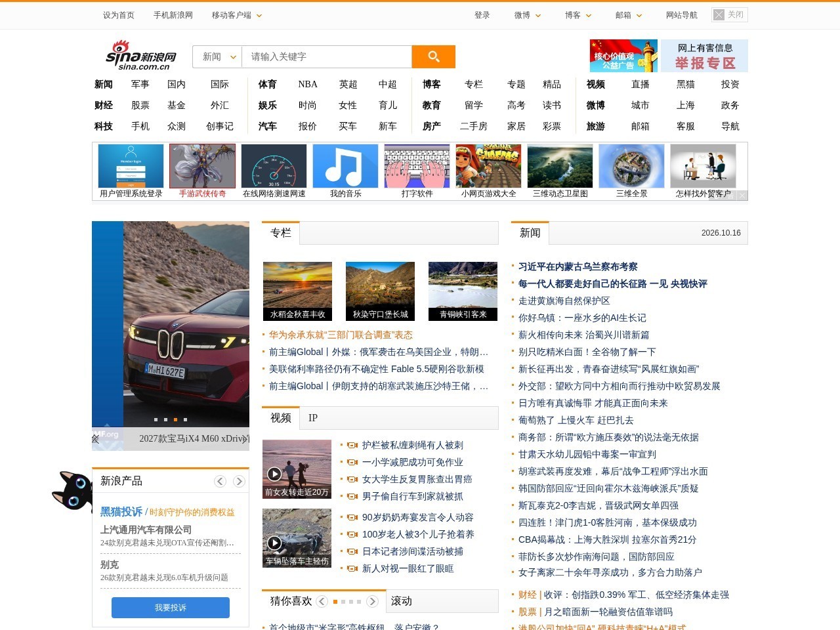Open headline 习近平在内蒙古乌兰察布考察
The height and width of the screenshot is (630, 840).
(x=578, y=266)
